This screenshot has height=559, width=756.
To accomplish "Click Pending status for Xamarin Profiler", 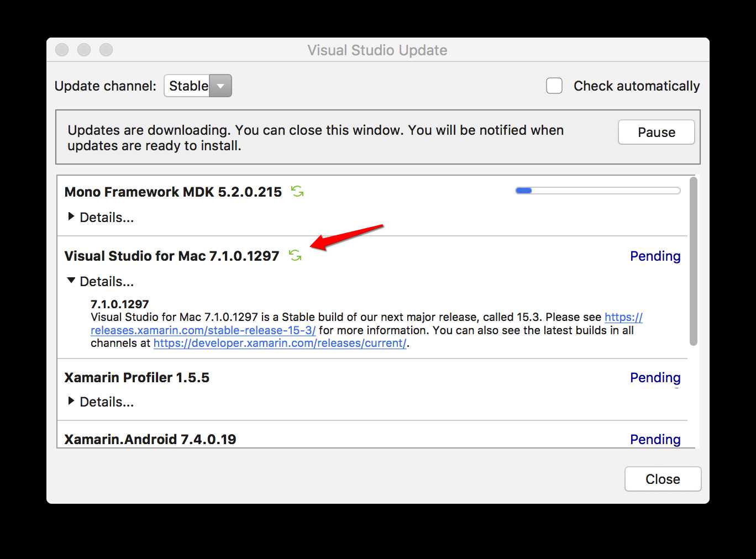I will point(655,377).
